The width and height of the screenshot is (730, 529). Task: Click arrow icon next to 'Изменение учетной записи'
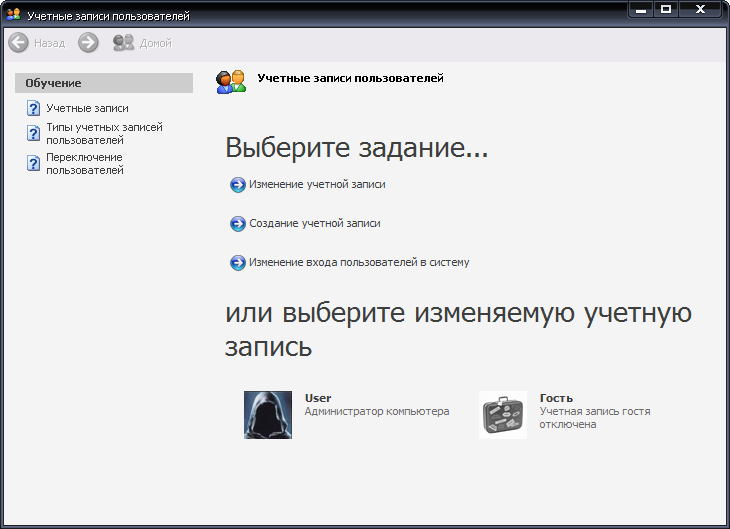point(237,185)
